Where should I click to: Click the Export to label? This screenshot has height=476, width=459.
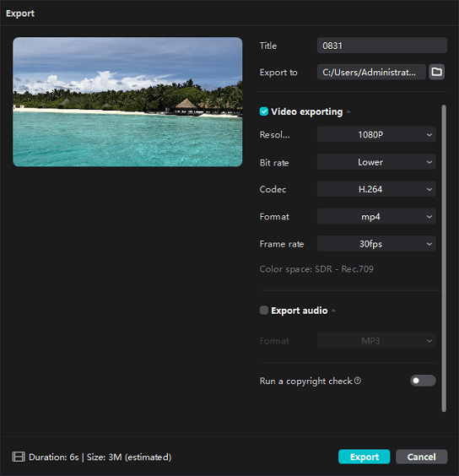pos(278,73)
